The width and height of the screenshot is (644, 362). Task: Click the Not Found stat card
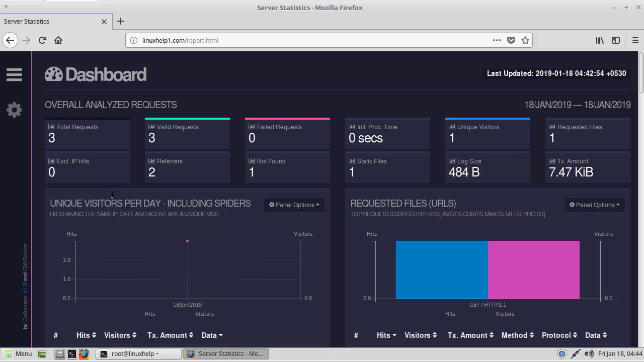[x=287, y=167]
